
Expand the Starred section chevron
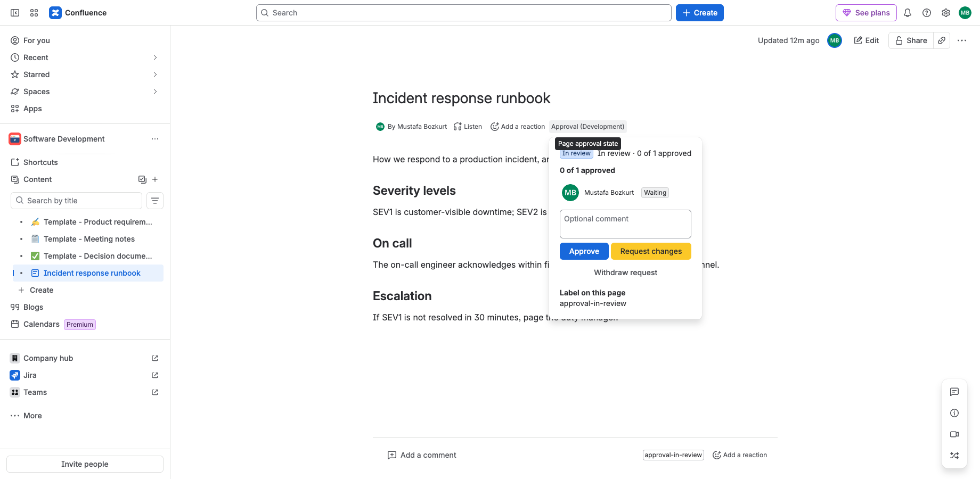click(x=155, y=75)
